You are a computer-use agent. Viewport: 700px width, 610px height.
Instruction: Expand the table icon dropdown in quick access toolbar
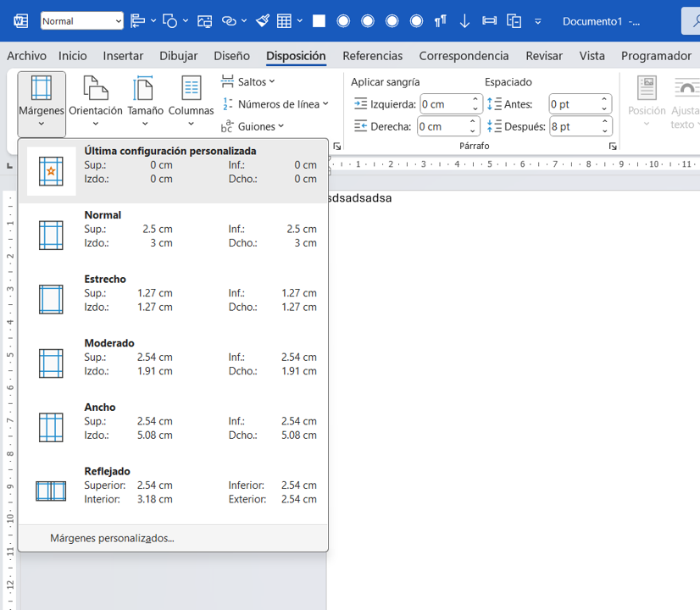point(298,19)
